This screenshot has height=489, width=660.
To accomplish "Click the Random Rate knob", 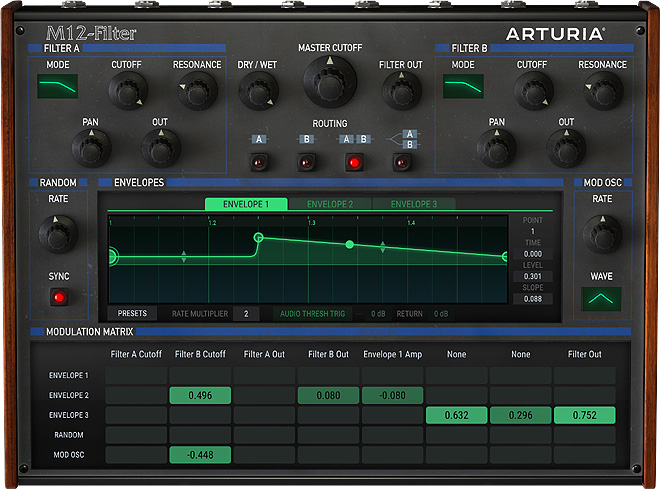I will pyautogui.click(x=58, y=234).
